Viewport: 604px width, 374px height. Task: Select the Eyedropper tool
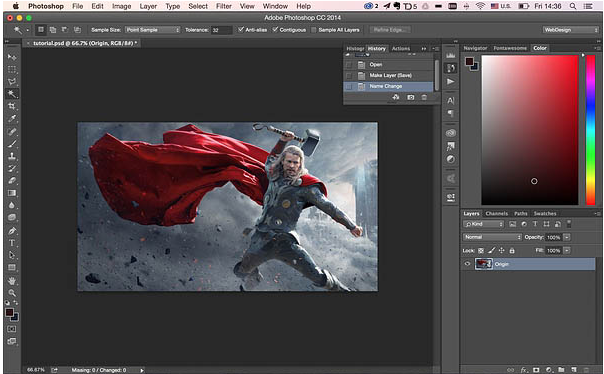[x=12, y=119]
